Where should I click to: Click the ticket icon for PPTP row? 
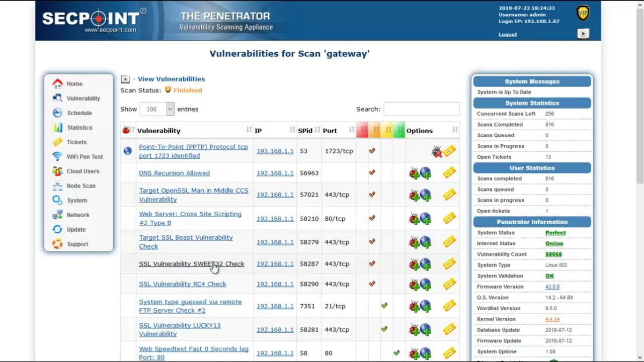pyautogui.click(x=449, y=150)
